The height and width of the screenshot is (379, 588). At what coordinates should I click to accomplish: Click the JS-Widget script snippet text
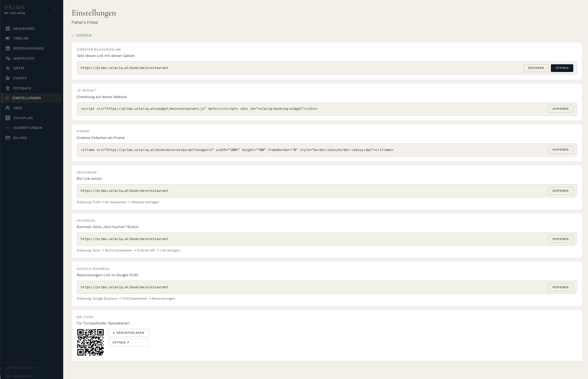click(199, 109)
